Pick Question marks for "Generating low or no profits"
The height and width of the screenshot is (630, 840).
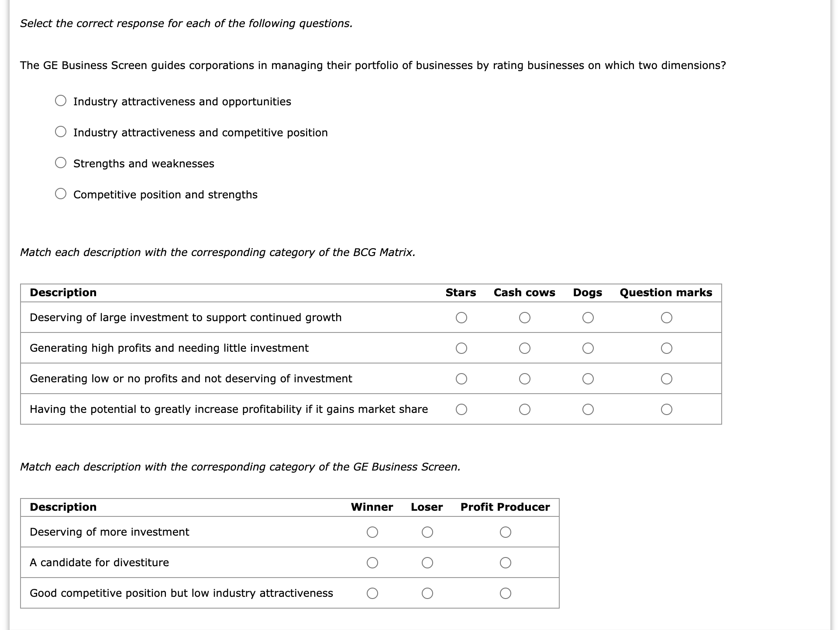coord(667,379)
